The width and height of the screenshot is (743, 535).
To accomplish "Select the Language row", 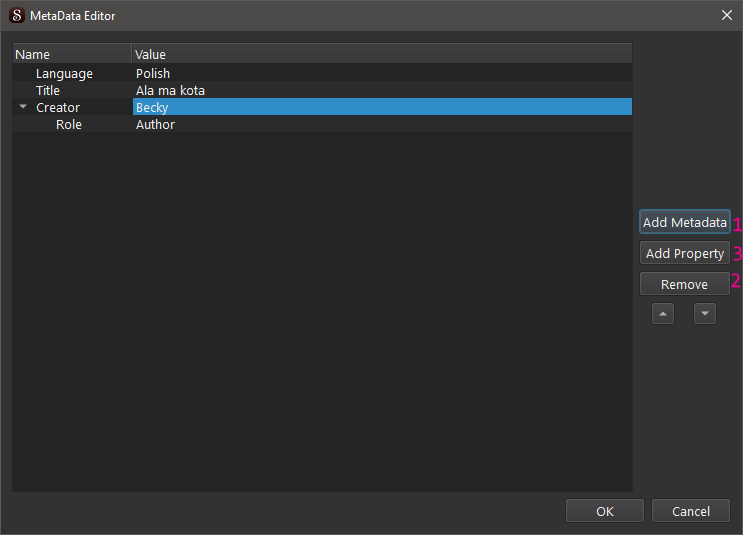I will 64,73.
